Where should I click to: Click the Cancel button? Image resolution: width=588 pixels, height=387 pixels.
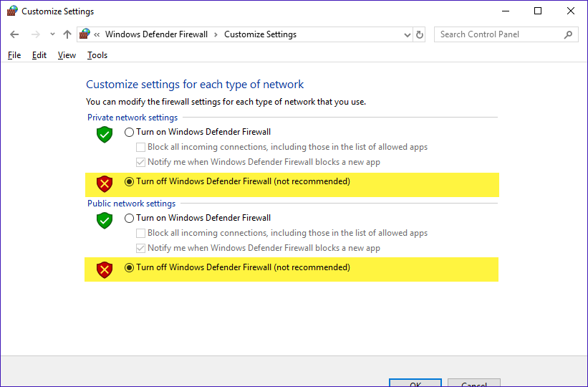tap(474, 383)
